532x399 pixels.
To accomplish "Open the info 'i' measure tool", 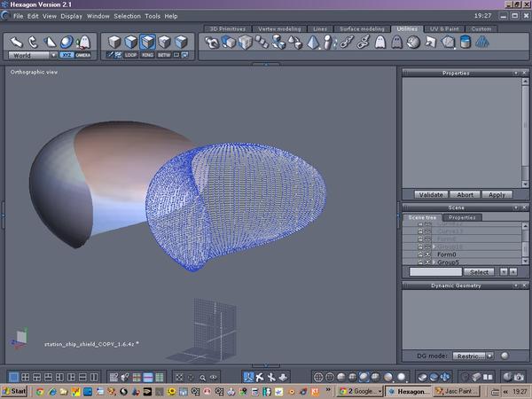I will point(328,43).
